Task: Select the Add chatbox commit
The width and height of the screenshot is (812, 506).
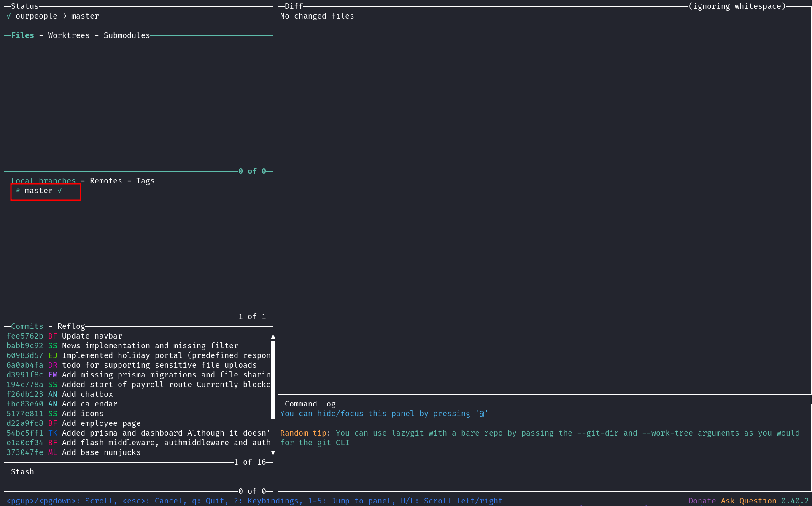Action: point(87,394)
